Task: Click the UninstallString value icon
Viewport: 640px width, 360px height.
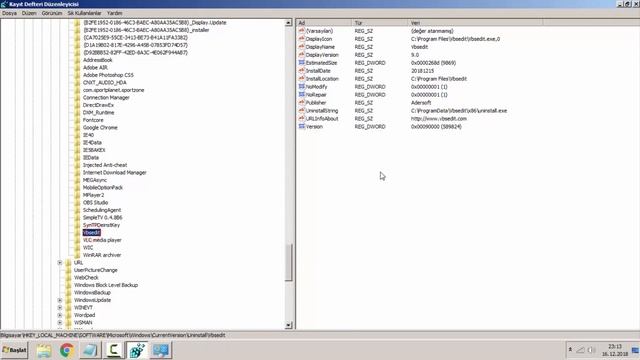Action: (x=302, y=110)
